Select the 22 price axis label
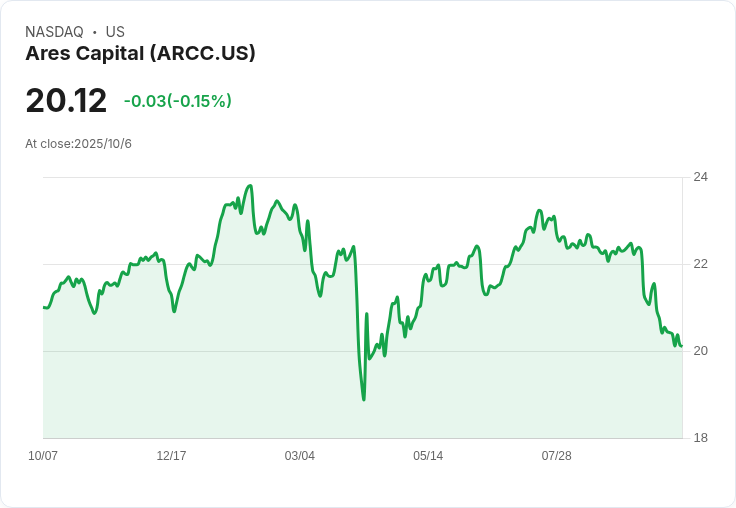Viewport: 736px width, 508px height. coord(700,264)
